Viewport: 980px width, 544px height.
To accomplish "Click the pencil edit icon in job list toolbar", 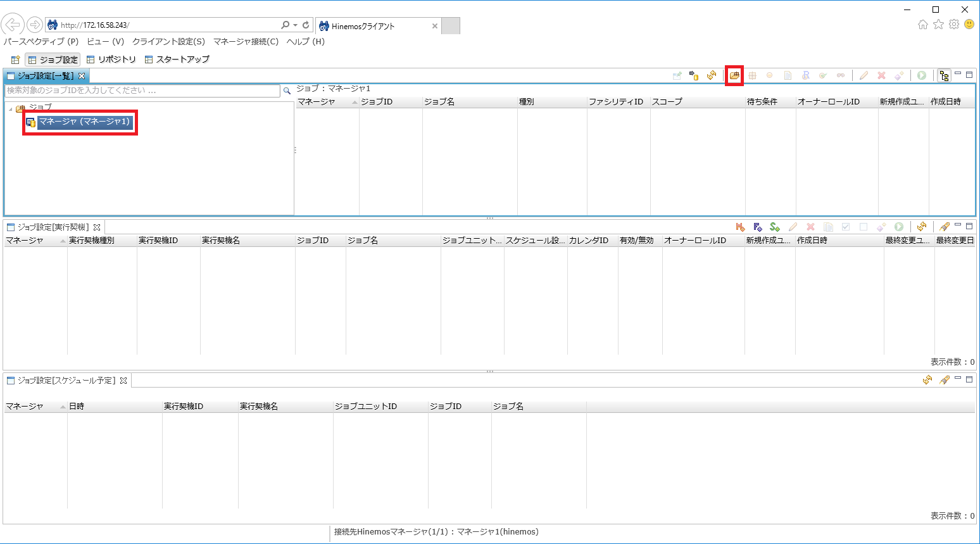I will [864, 75].
